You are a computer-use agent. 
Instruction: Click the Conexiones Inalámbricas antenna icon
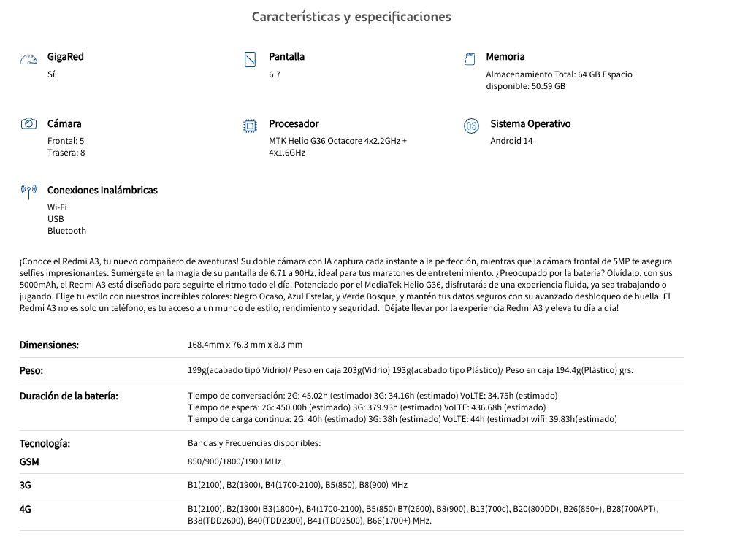tap(28, 191)
